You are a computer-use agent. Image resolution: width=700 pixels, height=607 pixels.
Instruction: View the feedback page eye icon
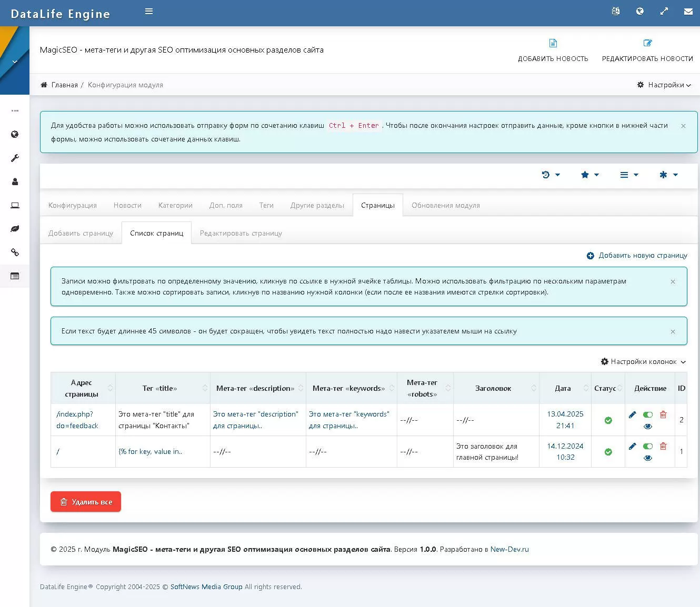[648, 427]
